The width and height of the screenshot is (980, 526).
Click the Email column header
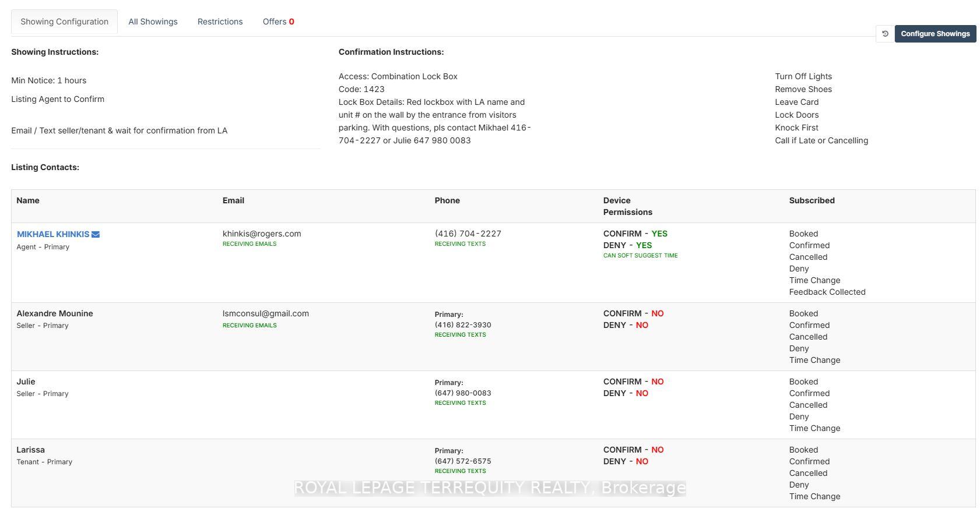pyautogui.click(x=233, y=200)
